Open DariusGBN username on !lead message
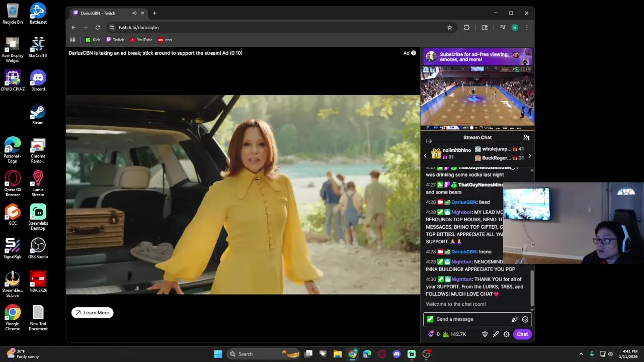Image resolution: width=644 pixels, height=362 pixels. coord(464,202)
